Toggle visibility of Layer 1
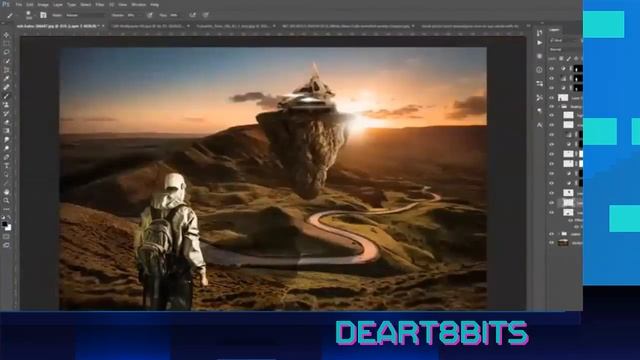 coord(551,98)
